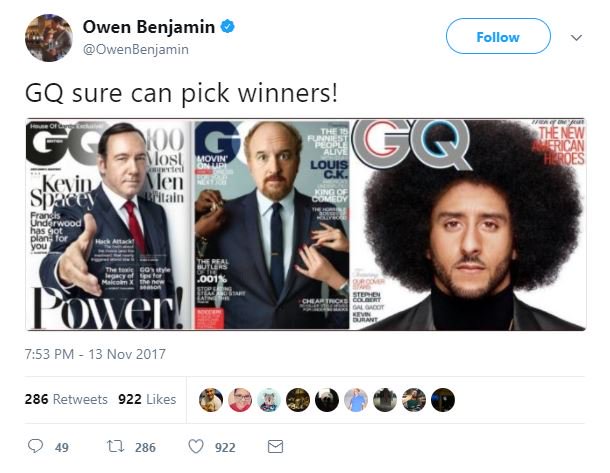Open Owen Benjamin's profile avatar
610x473 pixels.
click(x=49, y=38)
